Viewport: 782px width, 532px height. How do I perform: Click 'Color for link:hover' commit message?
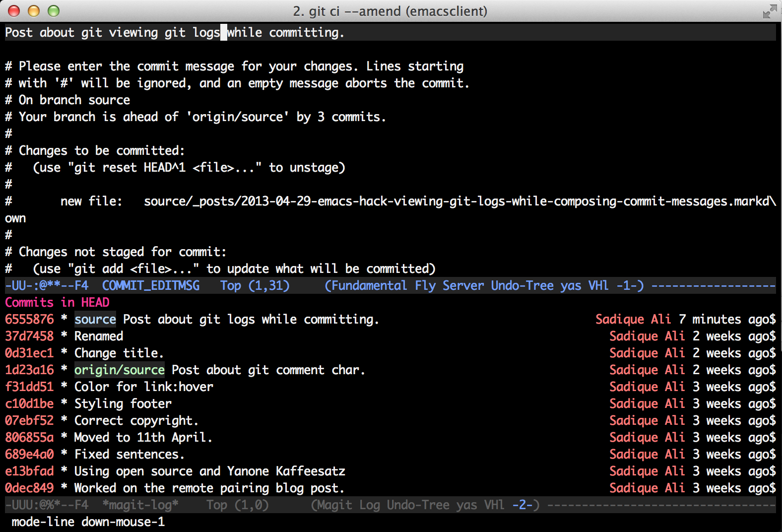[144, 387]
